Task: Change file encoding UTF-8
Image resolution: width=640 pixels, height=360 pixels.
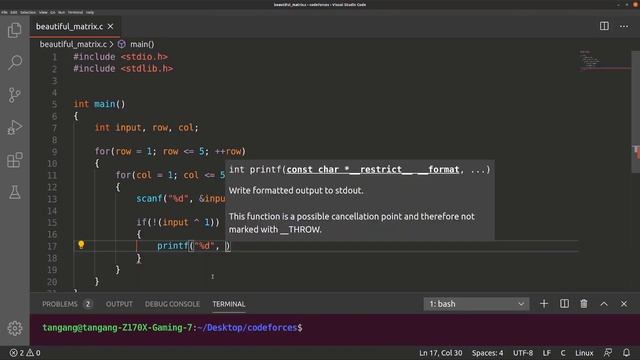Action: coord(523,353)
